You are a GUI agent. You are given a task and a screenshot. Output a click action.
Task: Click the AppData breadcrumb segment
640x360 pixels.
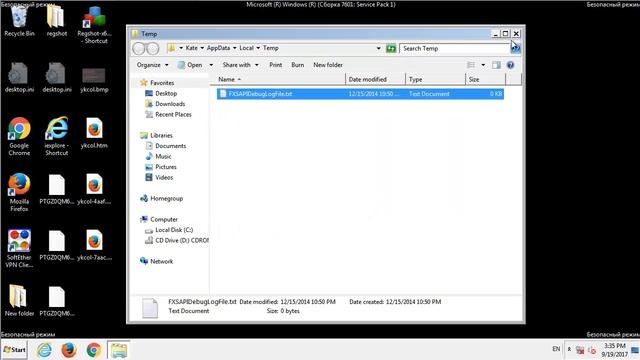click(218, 48)
